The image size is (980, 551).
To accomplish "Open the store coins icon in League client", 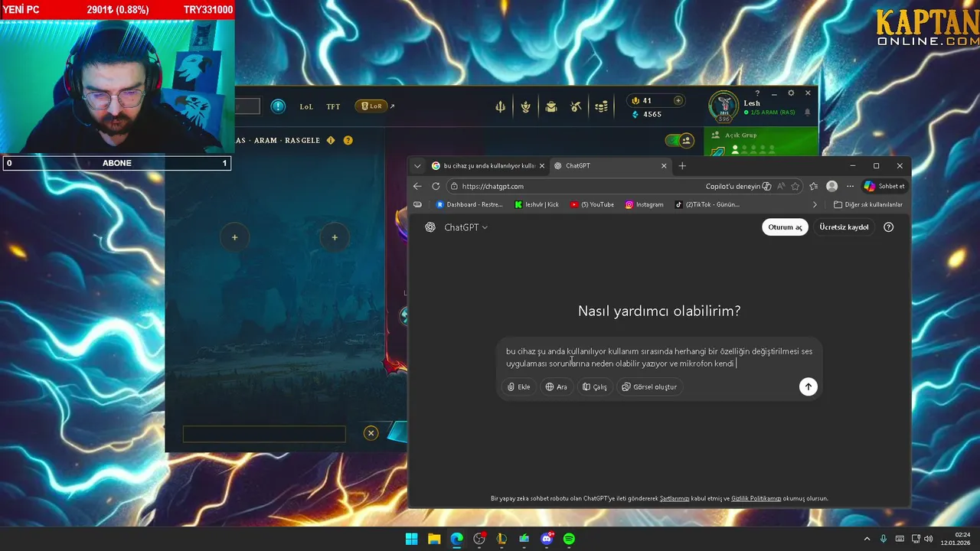I will click(x=601, y=107).
